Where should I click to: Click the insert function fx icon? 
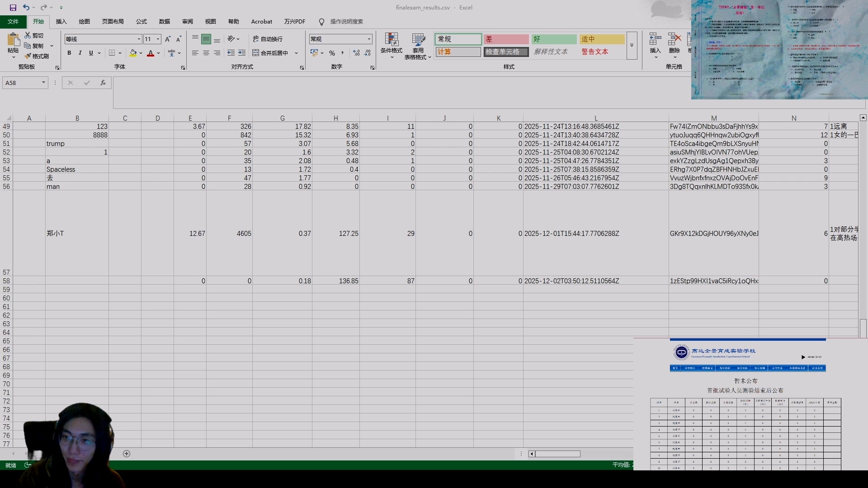(103, 83)
